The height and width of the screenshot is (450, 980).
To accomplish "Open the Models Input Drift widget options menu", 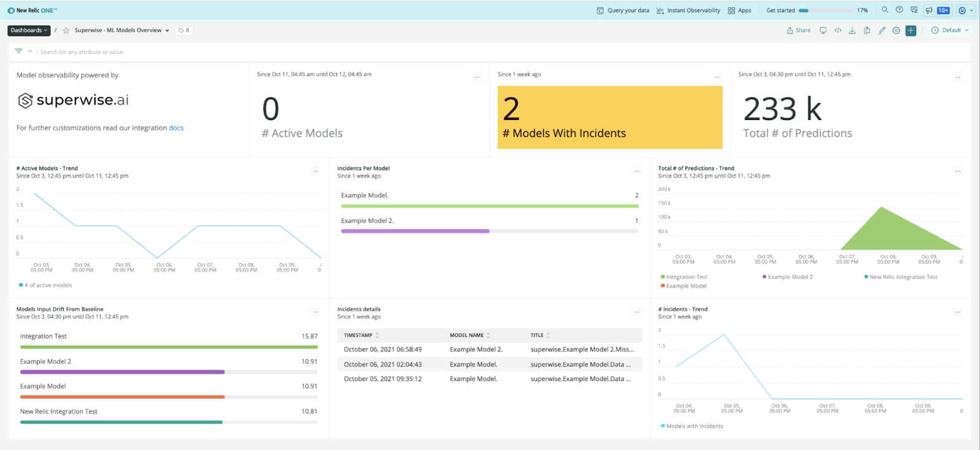I will [x=316, y=312].
